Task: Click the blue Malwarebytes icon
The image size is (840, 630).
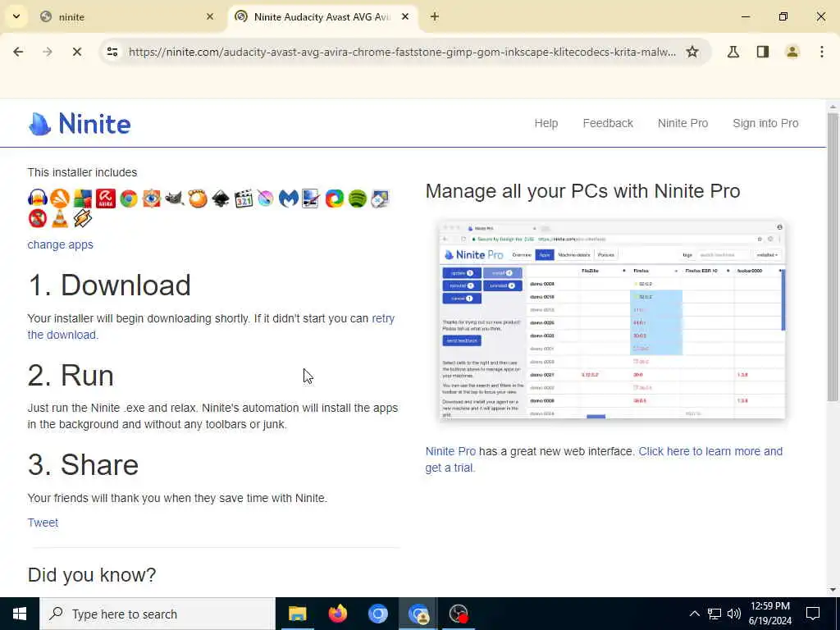Action: [289, 199]
